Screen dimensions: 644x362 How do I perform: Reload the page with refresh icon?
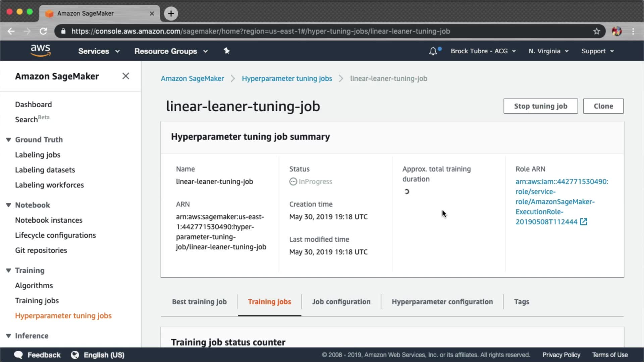pos(43,31)
